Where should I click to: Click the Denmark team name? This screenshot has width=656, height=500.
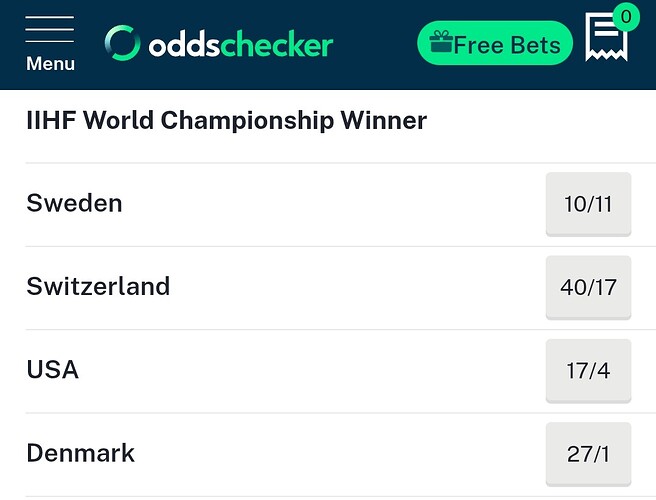[x=81, y=453]
